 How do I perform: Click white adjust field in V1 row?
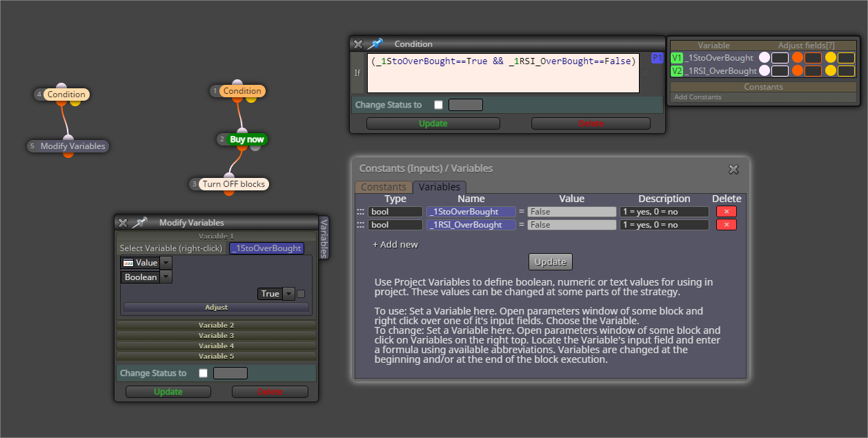pyautogui.click(x=780, y=58)
